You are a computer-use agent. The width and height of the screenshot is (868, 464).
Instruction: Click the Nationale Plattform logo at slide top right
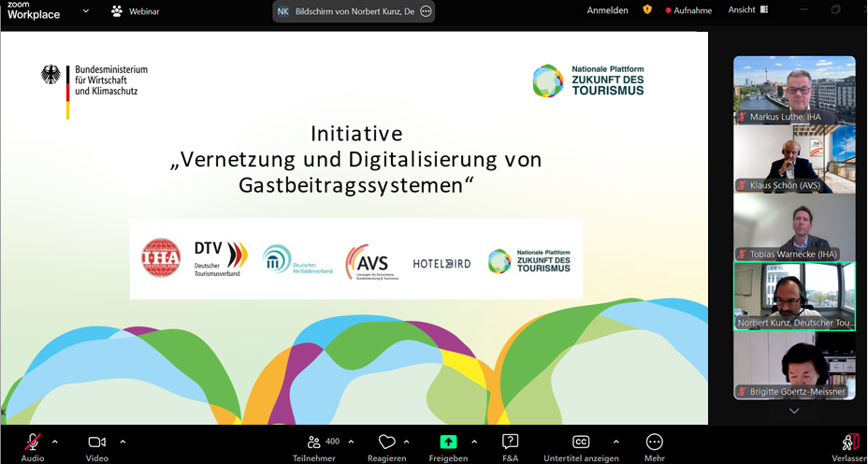pyautogui.click(x=588, y=80)
